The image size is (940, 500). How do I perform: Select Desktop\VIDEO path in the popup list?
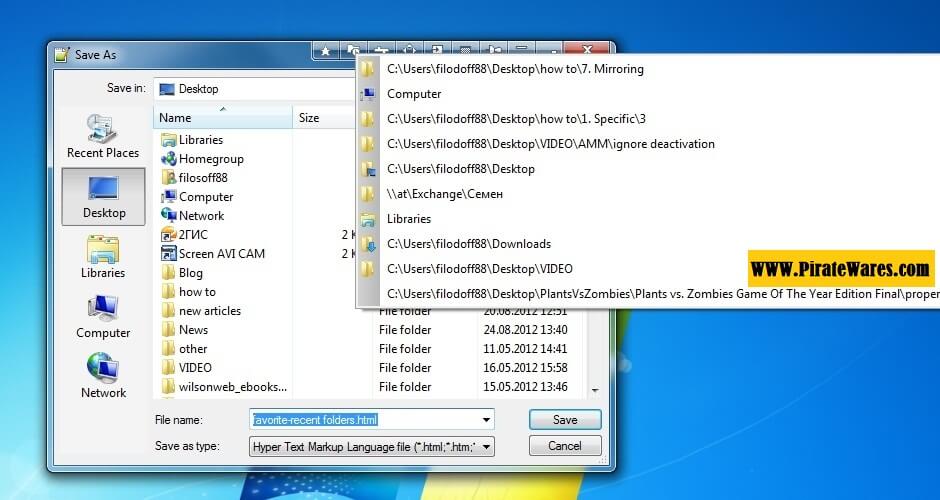479,269
